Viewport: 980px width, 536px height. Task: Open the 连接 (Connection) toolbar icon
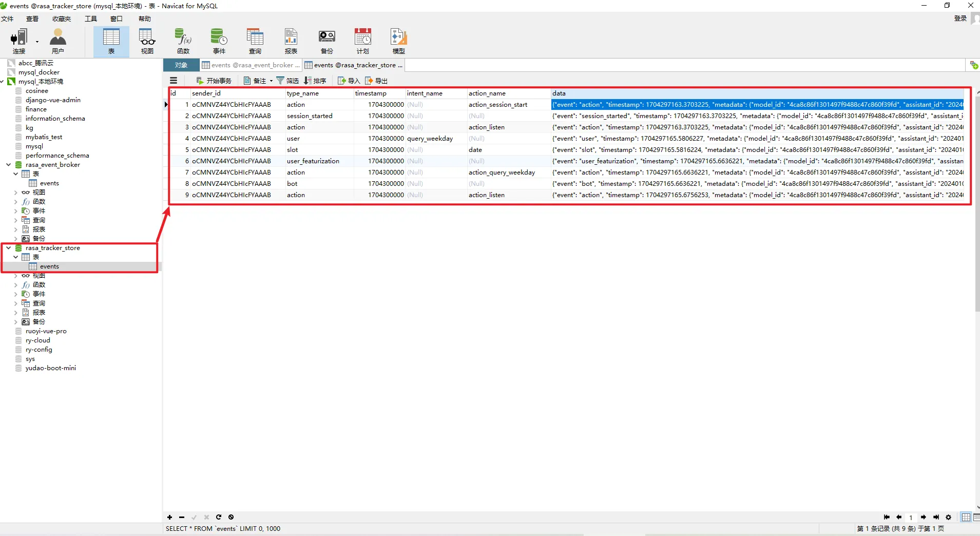(19, 41)
